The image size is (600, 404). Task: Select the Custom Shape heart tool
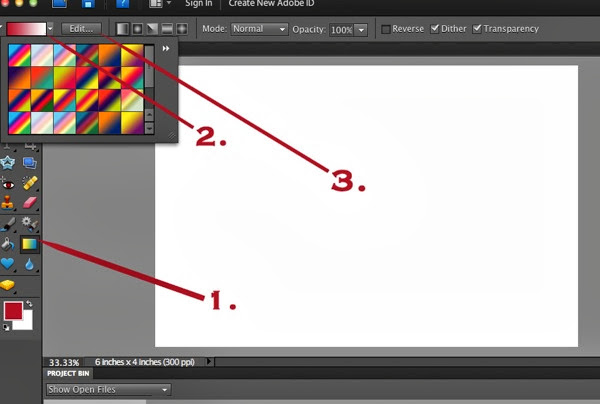[x=8, y=264]
